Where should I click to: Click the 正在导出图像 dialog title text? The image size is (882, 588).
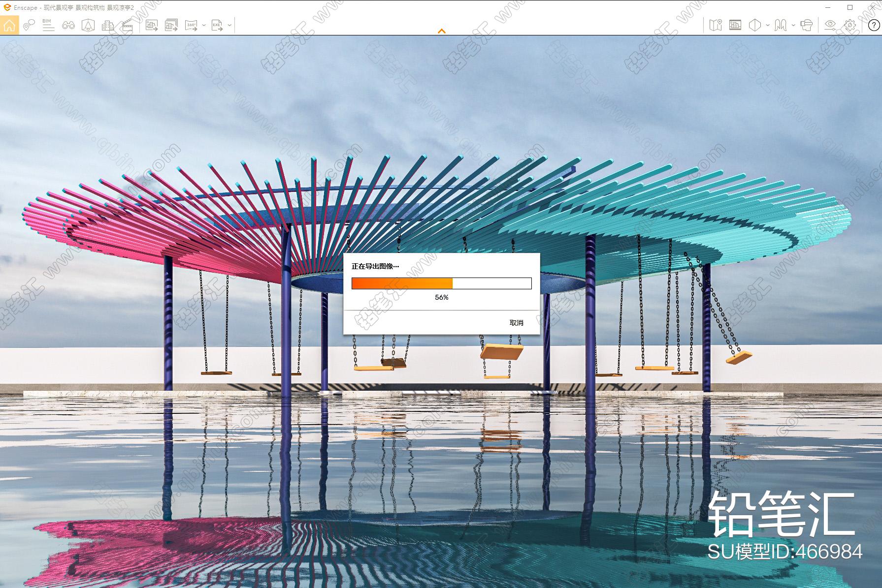coord(375,267)
